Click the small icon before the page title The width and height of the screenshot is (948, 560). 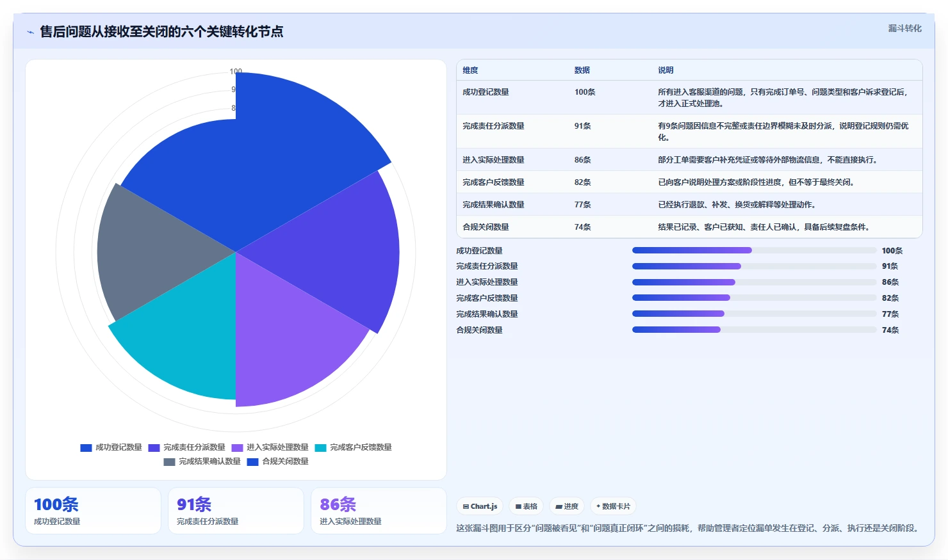30,32
